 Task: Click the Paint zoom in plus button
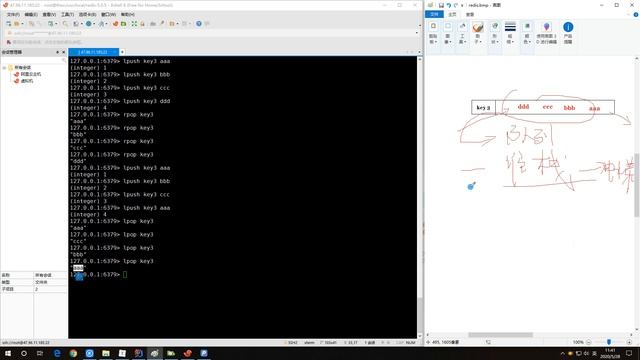coord(629,342)
